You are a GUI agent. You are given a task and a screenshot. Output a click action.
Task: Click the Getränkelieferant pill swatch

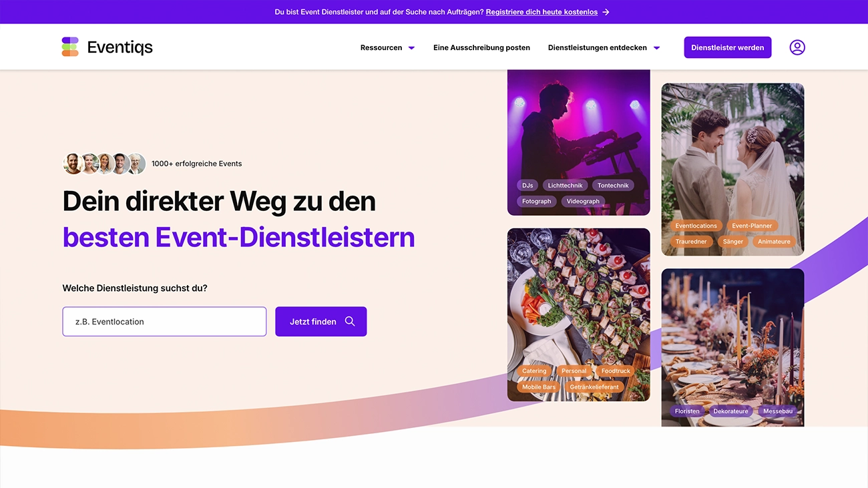coord(593,387)
